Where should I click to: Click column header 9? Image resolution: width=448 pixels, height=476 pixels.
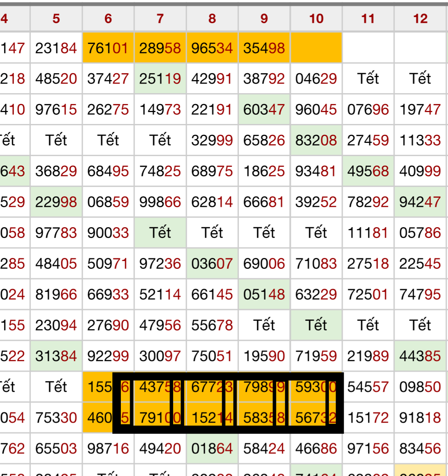[x=264, y=18]
